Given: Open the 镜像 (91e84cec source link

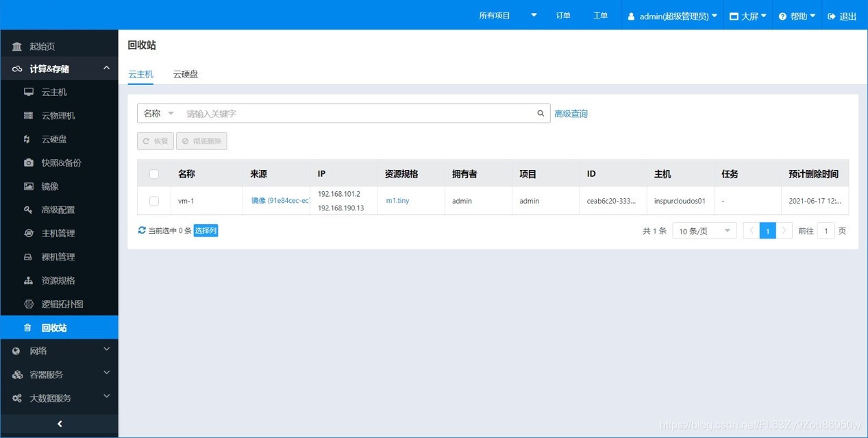Looking at the screenshot, I should pyautogui.click(x=281, y=201).
